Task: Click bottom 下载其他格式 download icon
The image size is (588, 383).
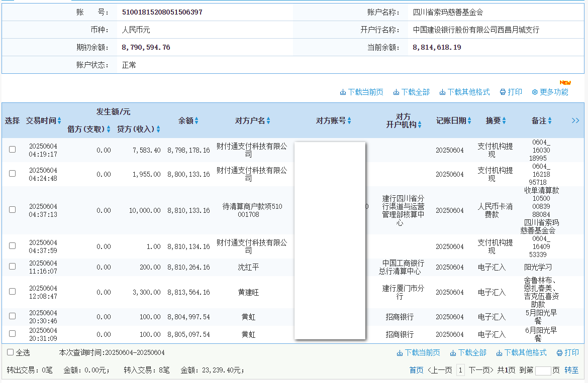Action: (499, 353)
